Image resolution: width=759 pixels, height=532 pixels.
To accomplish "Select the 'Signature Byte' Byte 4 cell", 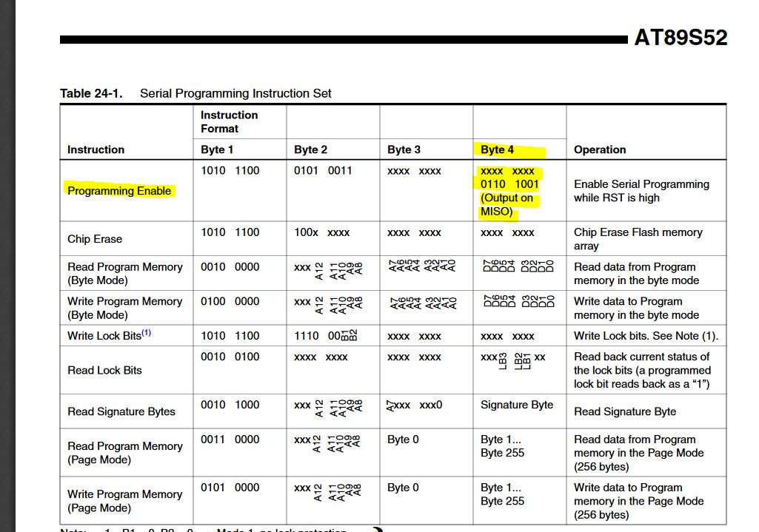I will click(517, 405).
